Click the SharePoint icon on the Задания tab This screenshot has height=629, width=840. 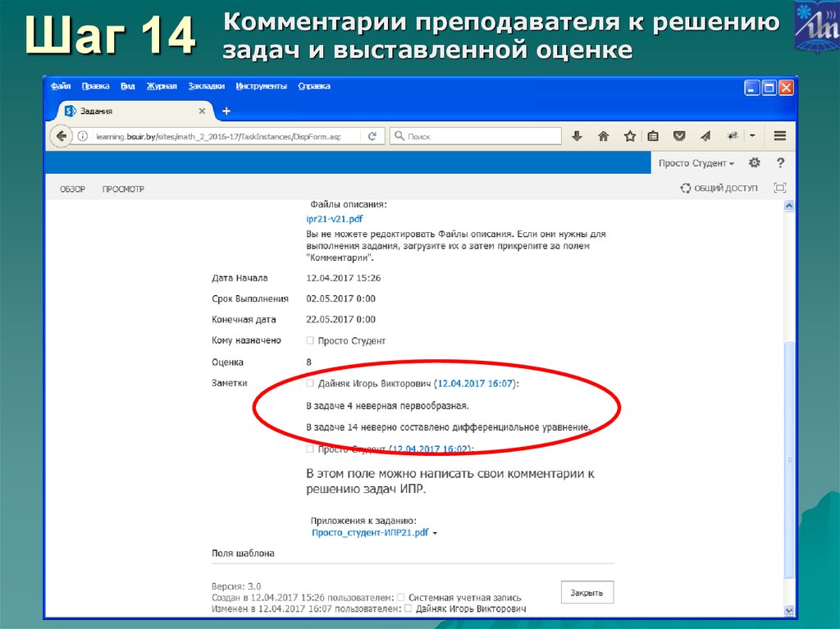[70, 110]
